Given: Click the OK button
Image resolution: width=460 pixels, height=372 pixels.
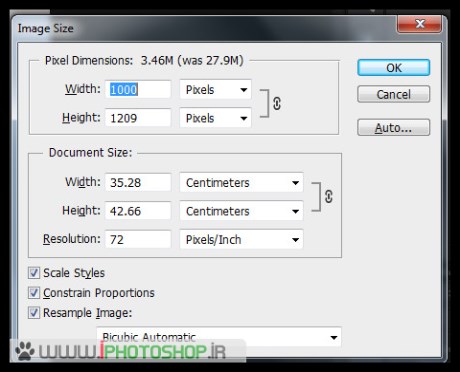Looking at the screenshot, I should [x=394, y=68].
